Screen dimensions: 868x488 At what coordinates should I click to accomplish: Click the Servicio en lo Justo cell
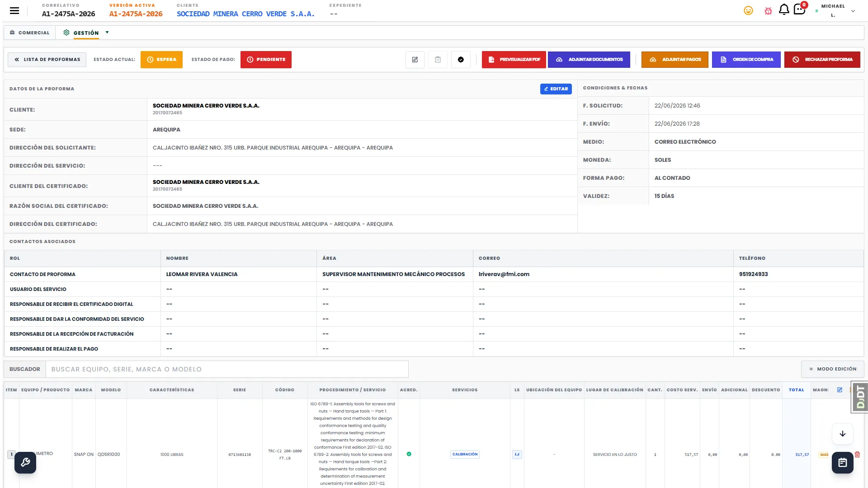615,455
